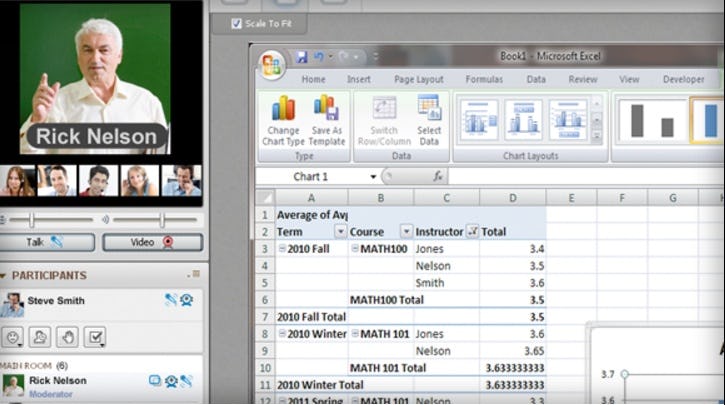725x405 pixels.
Task: Click the formula bar input
Action: (x=585, y=176)
